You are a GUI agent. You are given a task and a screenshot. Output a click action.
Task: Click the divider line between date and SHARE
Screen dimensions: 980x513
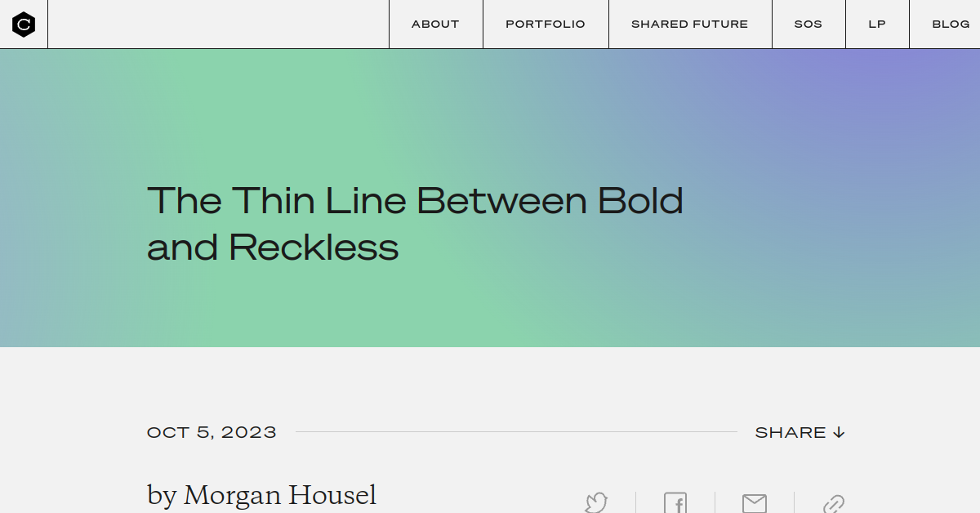pos(516,432)
